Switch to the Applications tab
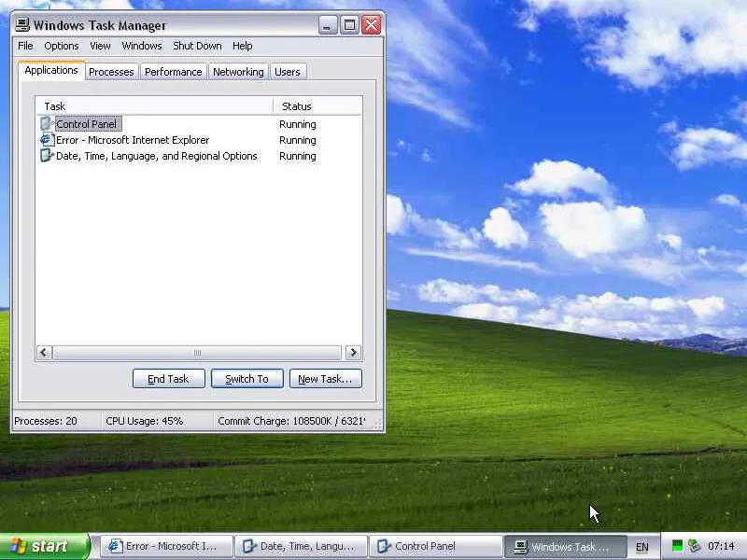This screenshot has width=747, height=560. pos(51,70)
